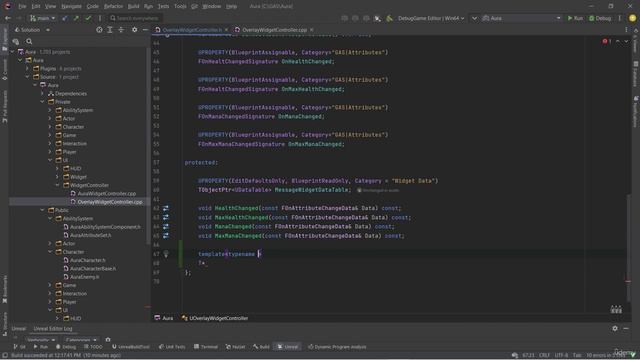The height and width of the screenshot is (360, 640).
Task: Open the Window menu
Action: click(x=211, y=6)
